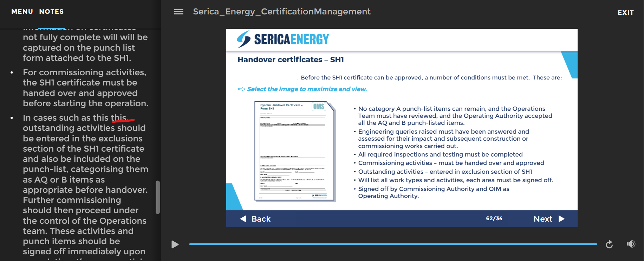Click the replay circular arrow icon
Image resolution: width=644 pixels, height=261 pixels.
click(609, 244)
